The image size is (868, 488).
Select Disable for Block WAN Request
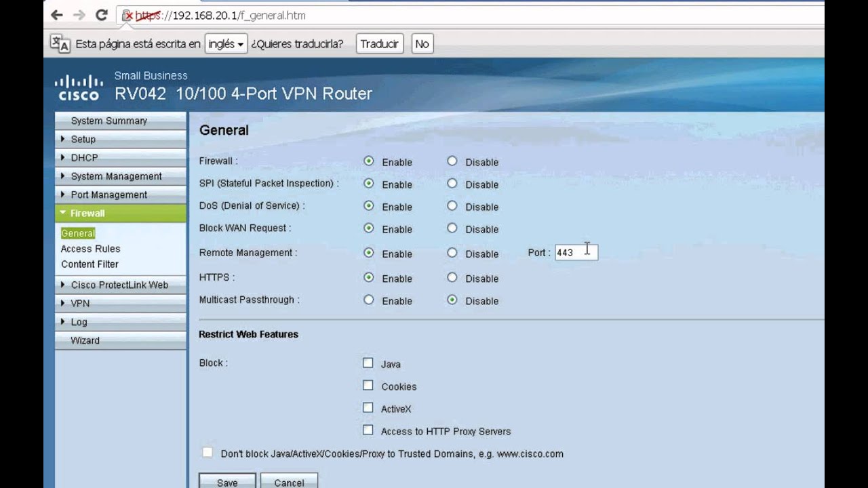[452, 228]
